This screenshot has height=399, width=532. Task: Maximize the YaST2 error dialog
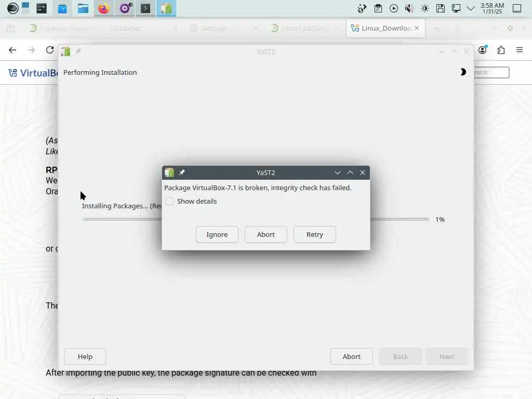[x=350, y=172]
